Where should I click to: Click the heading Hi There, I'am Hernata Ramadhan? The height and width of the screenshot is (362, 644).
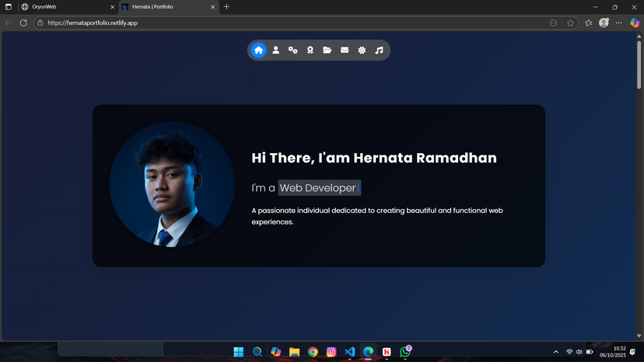pyautogui.click(x=374, y=158)
